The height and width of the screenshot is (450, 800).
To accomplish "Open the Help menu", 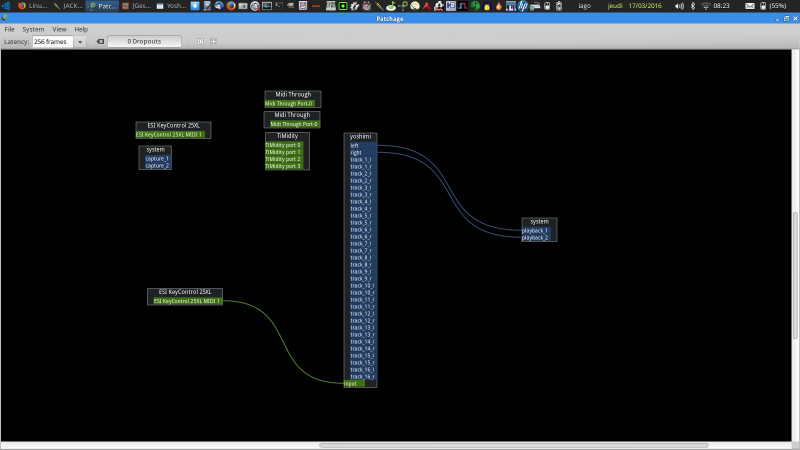I will (x=81, y=29).
